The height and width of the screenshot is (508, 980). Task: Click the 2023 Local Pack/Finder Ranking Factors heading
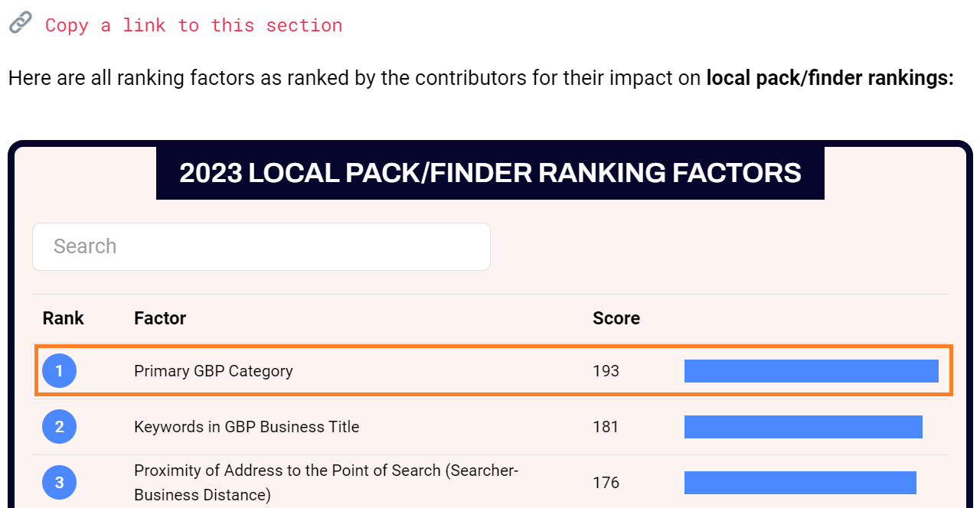(490, 173)
